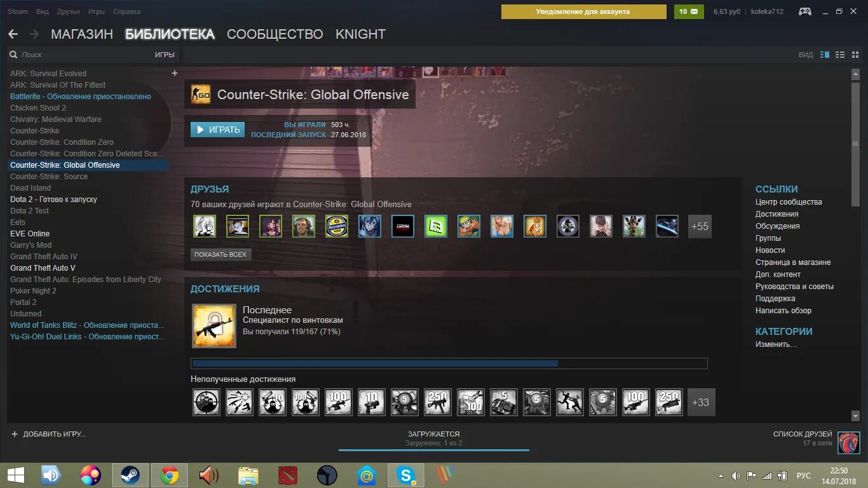Switch to grid view mode
Viewport: 868px width, 488px height.
855,55
